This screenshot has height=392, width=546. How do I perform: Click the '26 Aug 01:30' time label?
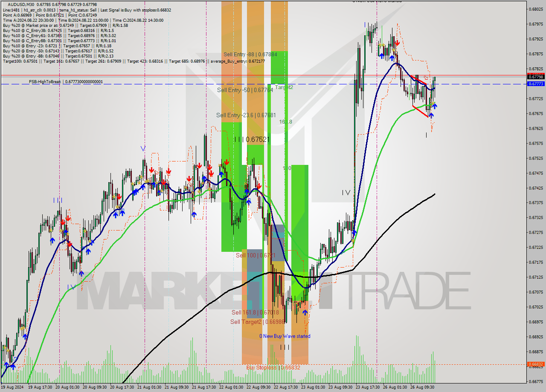point(395,387)
